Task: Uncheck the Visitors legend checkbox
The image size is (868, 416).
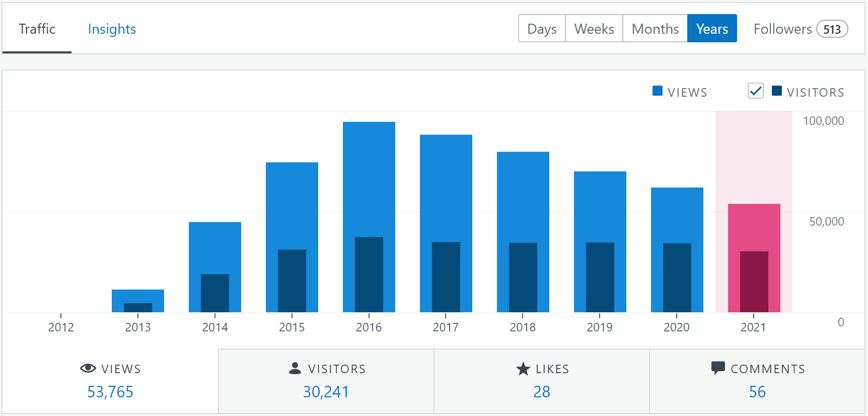Action: (x=755, y=91)
